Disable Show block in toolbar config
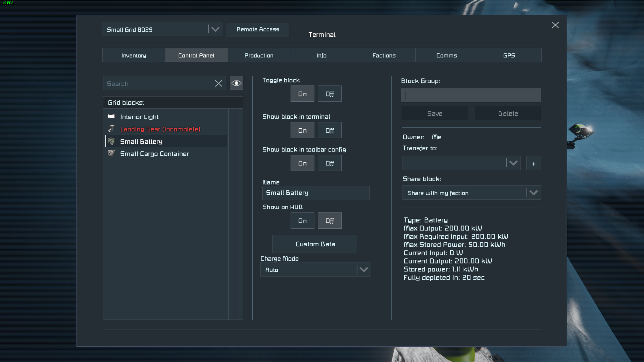The image size is (644, 362). [329, 163]
